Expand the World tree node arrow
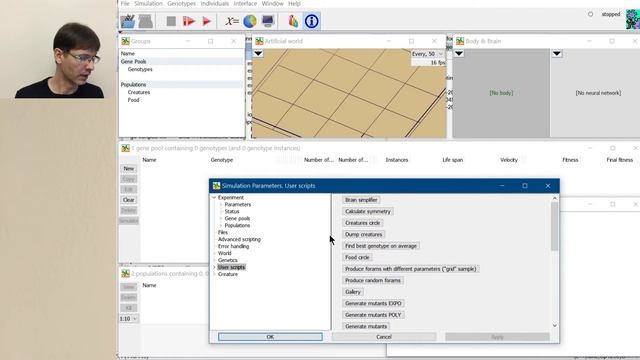Screen dimensions: 640x360 click(214, 253)
